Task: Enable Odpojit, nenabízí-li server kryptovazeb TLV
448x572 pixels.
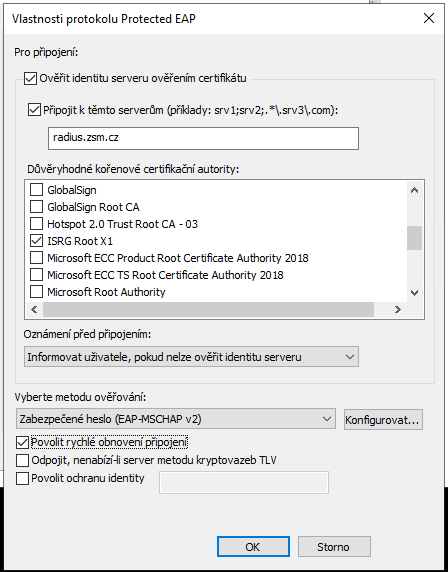Action: pyautogui.click(x=22, y=460)
